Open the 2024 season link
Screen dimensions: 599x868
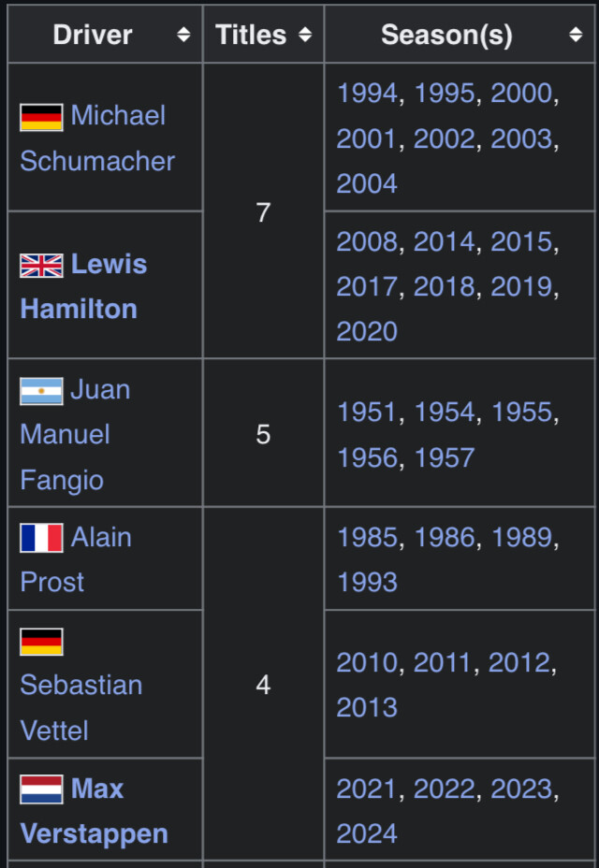pos(367,833)
